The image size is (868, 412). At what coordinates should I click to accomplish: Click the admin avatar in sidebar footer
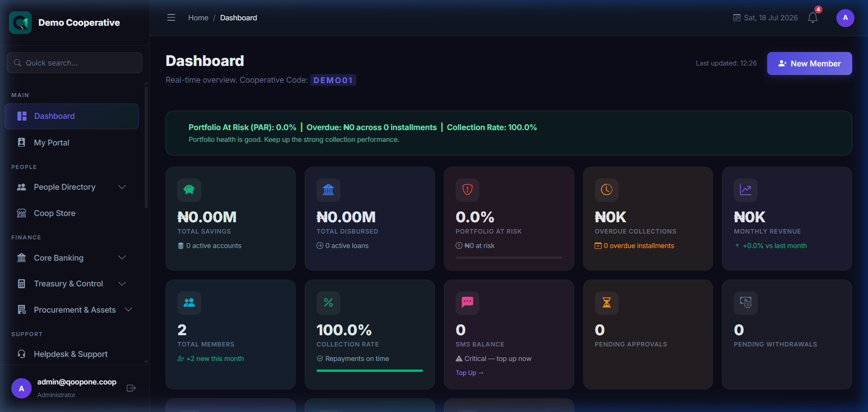point(21,389)
